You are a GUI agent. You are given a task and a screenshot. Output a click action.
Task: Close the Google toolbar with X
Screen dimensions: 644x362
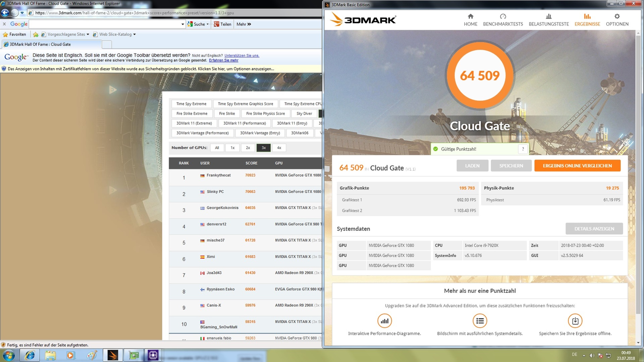point(4,24)
